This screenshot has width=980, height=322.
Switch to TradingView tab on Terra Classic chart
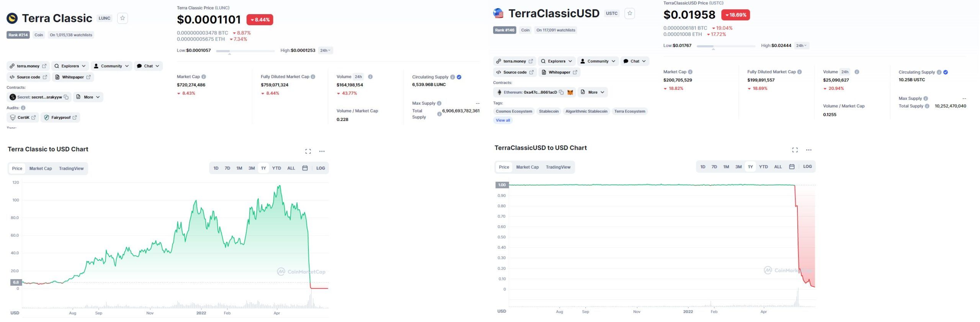tap(71, 169)
